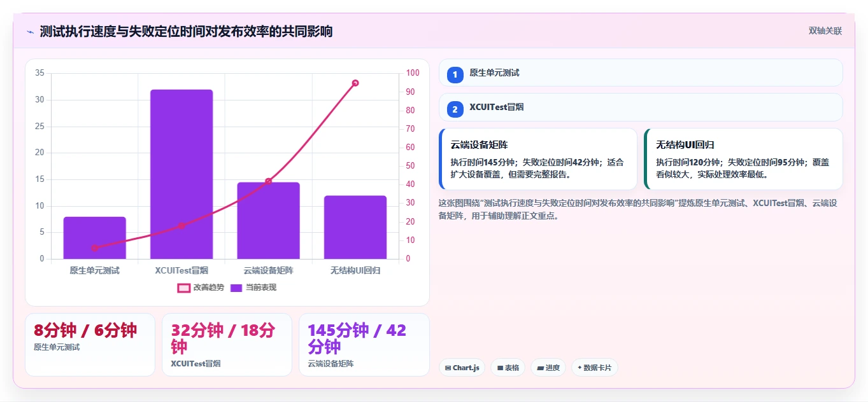The width and height of the screenshot is (868, 402).
Task: Click the 数据卡片 tag chip
Action: coord(595,368)
